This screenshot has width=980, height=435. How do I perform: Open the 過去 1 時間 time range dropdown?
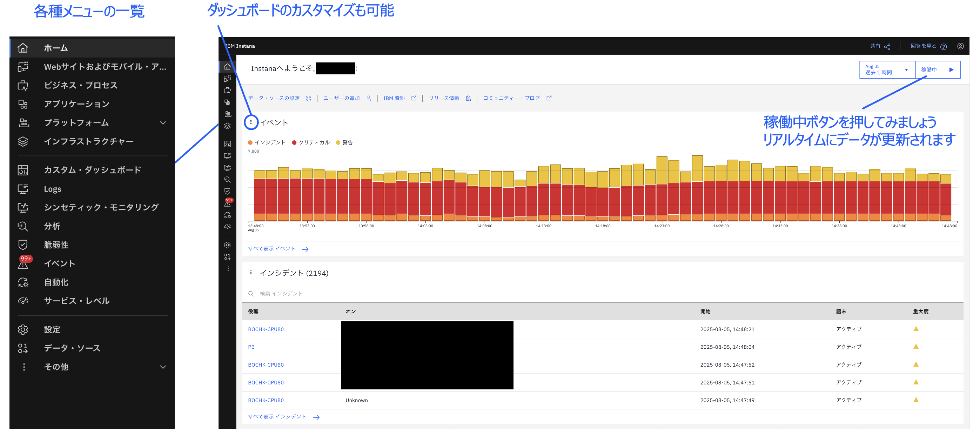click(887, 70)
